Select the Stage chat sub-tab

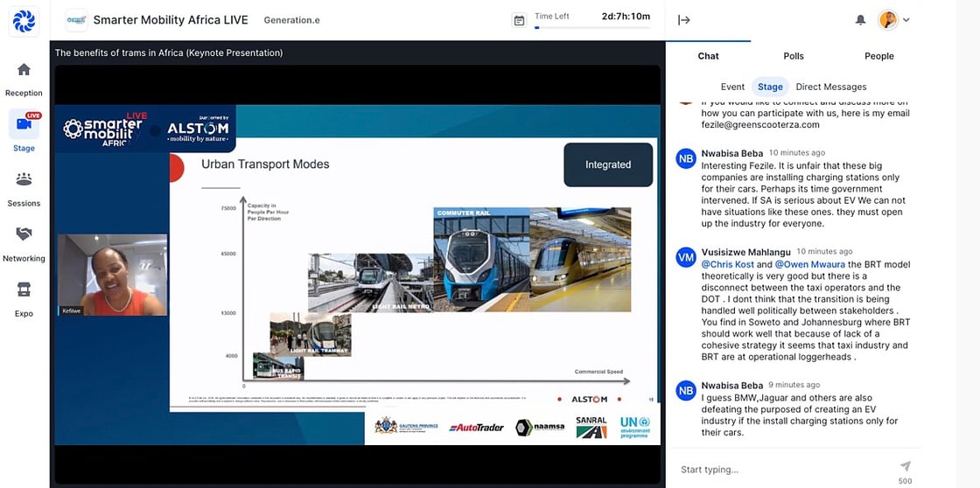[770, 87]
